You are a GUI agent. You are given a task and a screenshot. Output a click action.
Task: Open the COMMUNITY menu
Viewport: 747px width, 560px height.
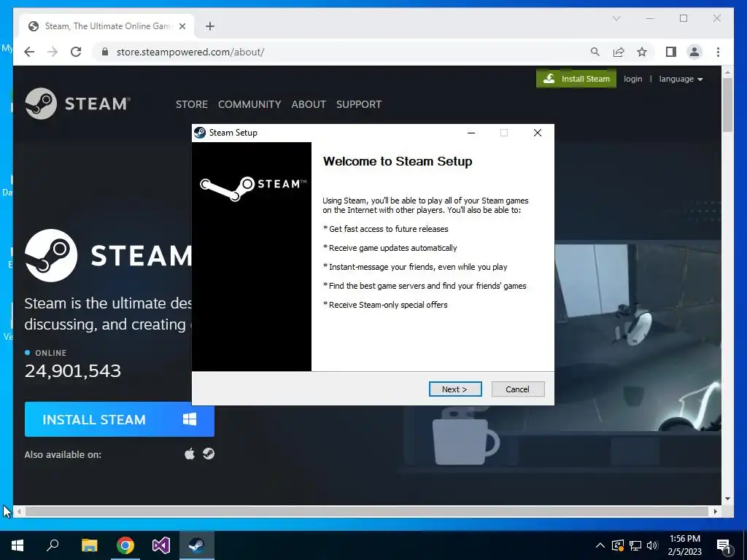pos(249,104)
